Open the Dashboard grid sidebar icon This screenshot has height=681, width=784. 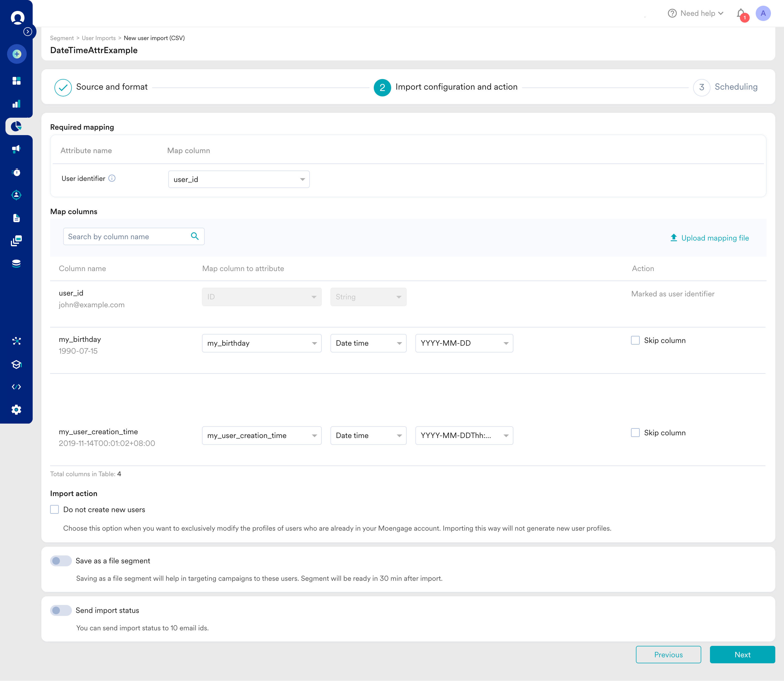(x=16, y=81)
